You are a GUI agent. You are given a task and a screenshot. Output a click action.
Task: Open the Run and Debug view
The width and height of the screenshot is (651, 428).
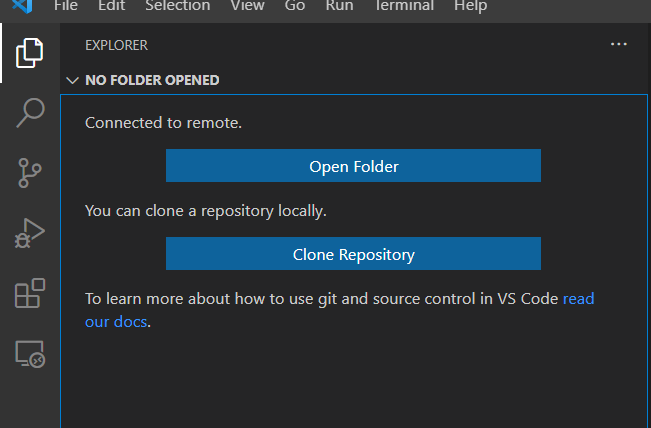30,233
